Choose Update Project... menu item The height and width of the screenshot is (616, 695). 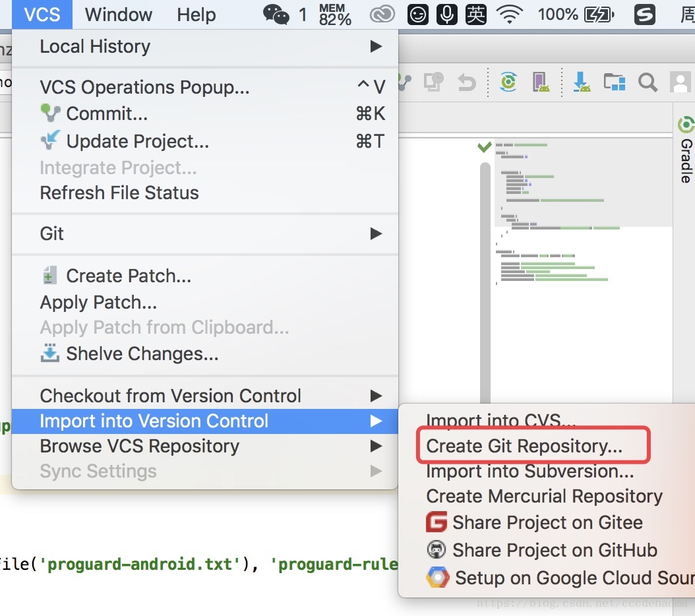pyautogui.click(x=205, y=142)
